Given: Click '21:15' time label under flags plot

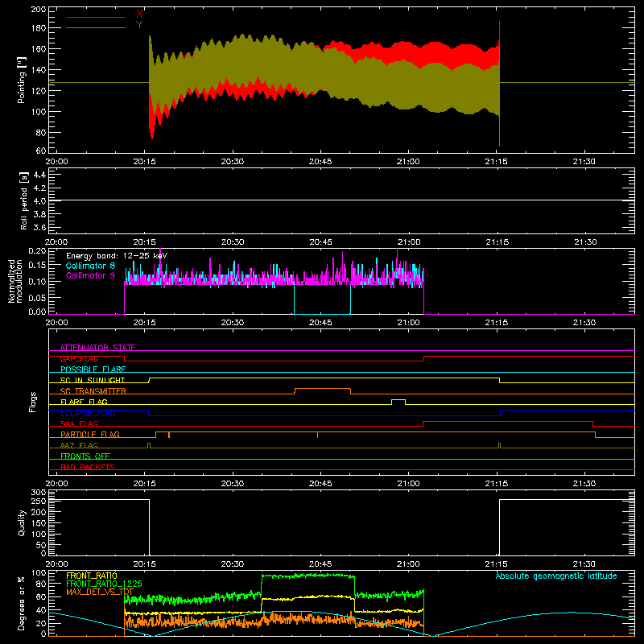Looking at the screenshot, I should [497, 484].
